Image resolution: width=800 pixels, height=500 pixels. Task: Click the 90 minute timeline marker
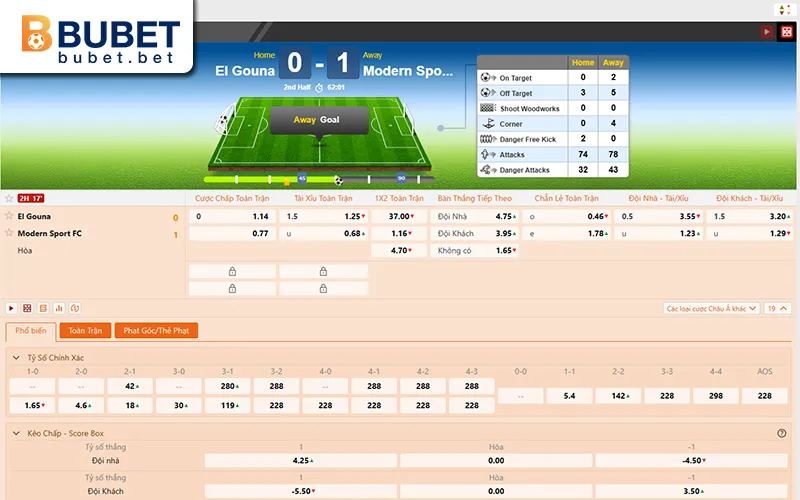(402, 179)
